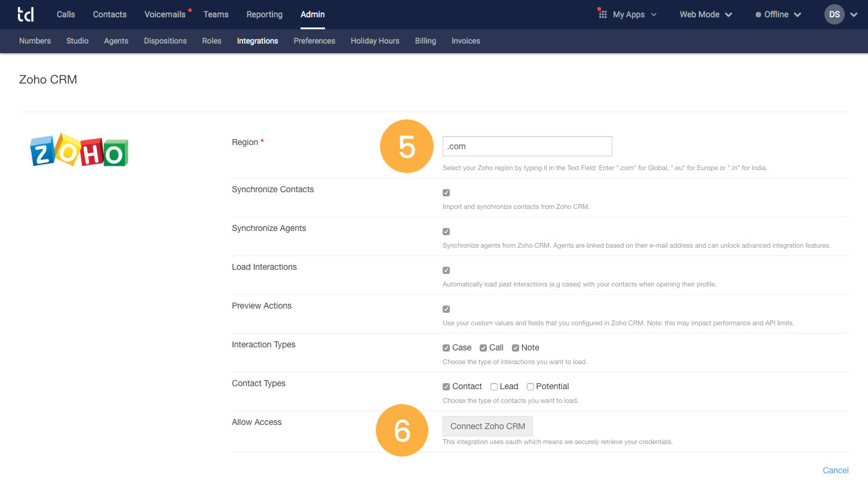
Task: Click the Connect Zoho CRM button
Action: (487, 426)
